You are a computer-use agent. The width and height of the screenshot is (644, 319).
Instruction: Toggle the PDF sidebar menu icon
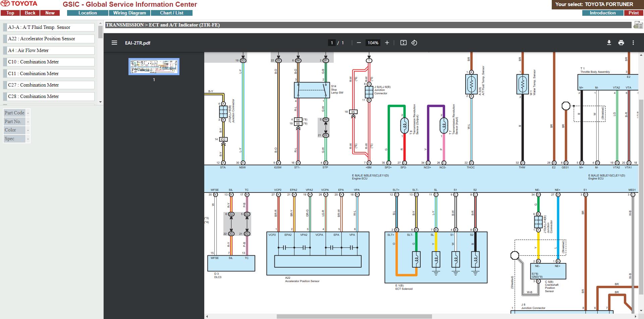tap(114, 43)
